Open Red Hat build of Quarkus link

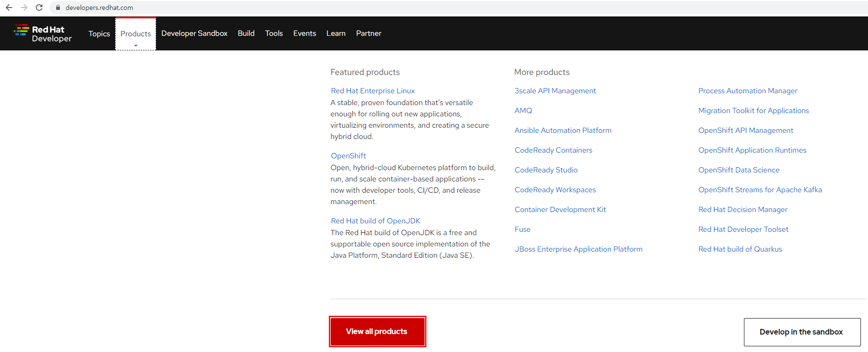tap(740, 249)
